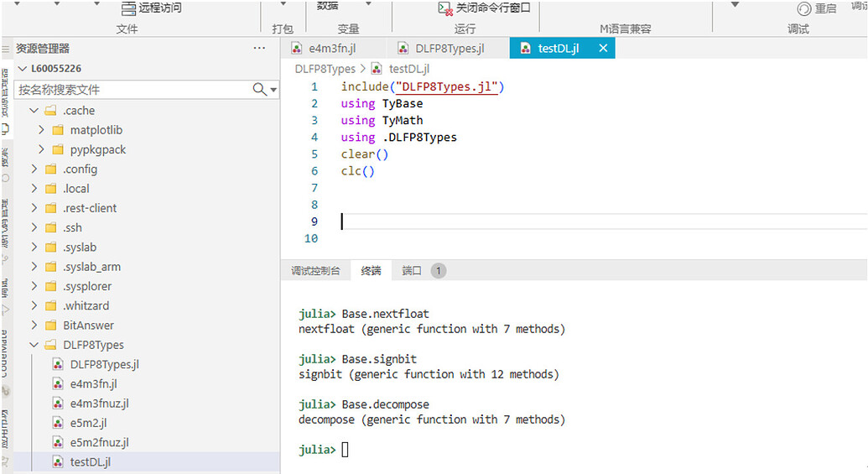868x474 pixels.
Task: Click the e4m3fn.jl tab file icon
Action: pos(297,48)
